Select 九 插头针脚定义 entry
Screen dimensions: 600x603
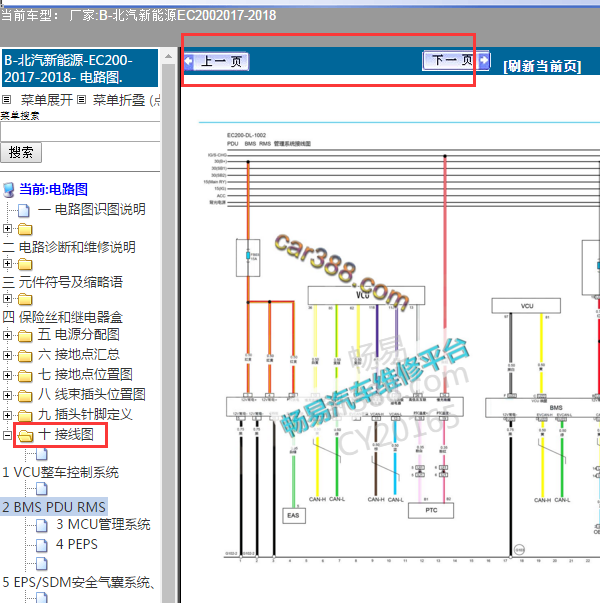coord(85,414)
